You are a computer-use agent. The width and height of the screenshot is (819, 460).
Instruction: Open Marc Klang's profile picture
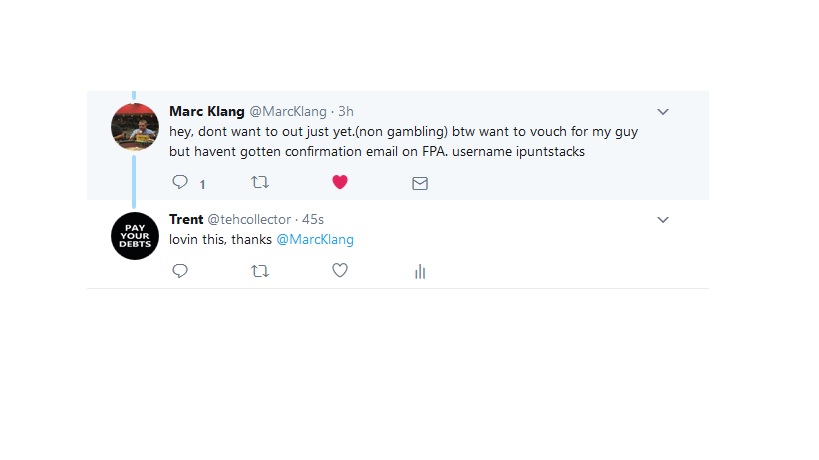(135, 127)
